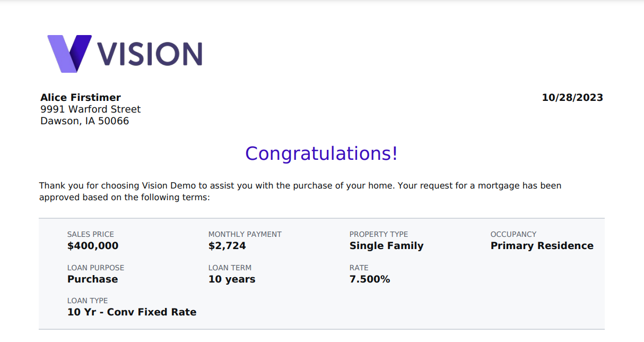Click the Single Family property type value

click(x=386, y=246)
